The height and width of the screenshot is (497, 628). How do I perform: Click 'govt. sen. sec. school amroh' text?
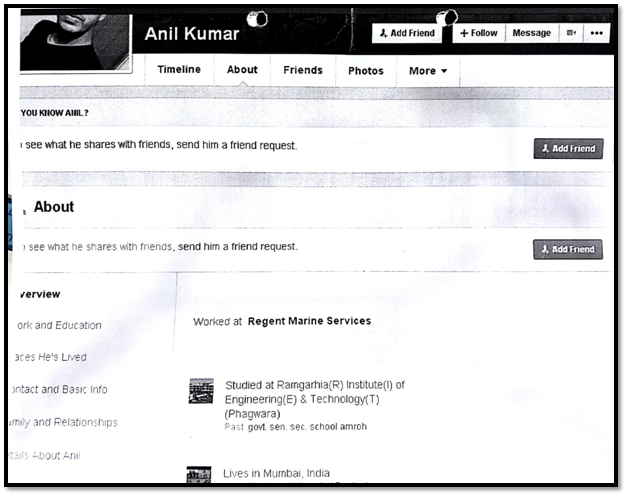tap(307, 427)
